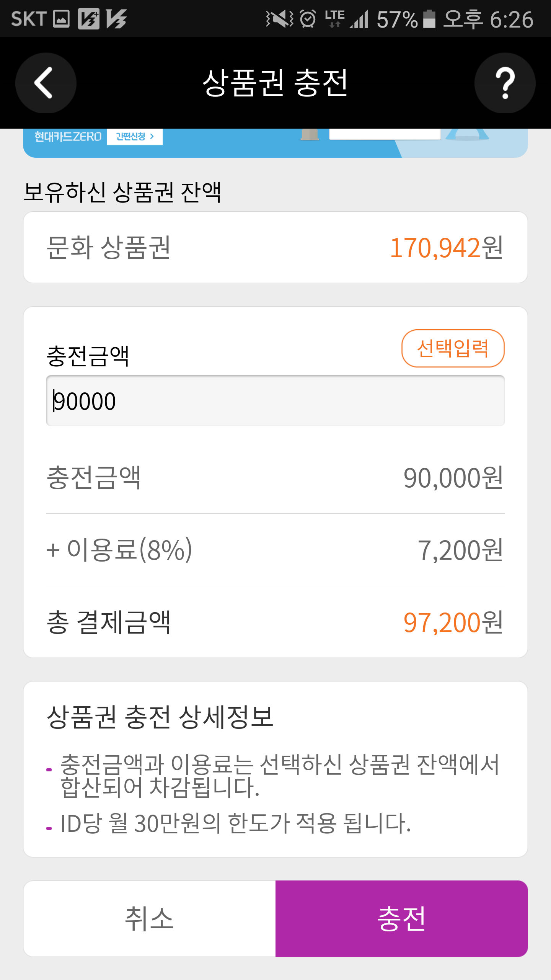Tap the LTE signal strength icon
Screen dimensions: 551x980
(360, 19)
